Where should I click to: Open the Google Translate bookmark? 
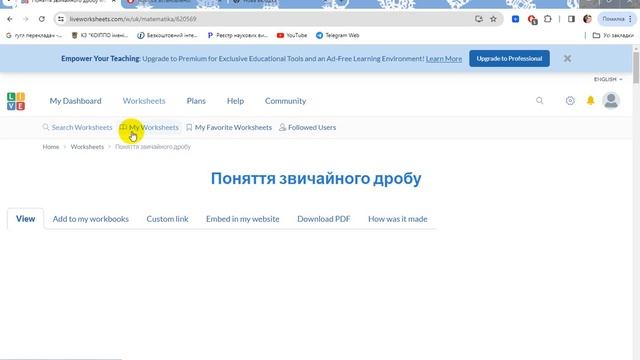pos(34,36)
